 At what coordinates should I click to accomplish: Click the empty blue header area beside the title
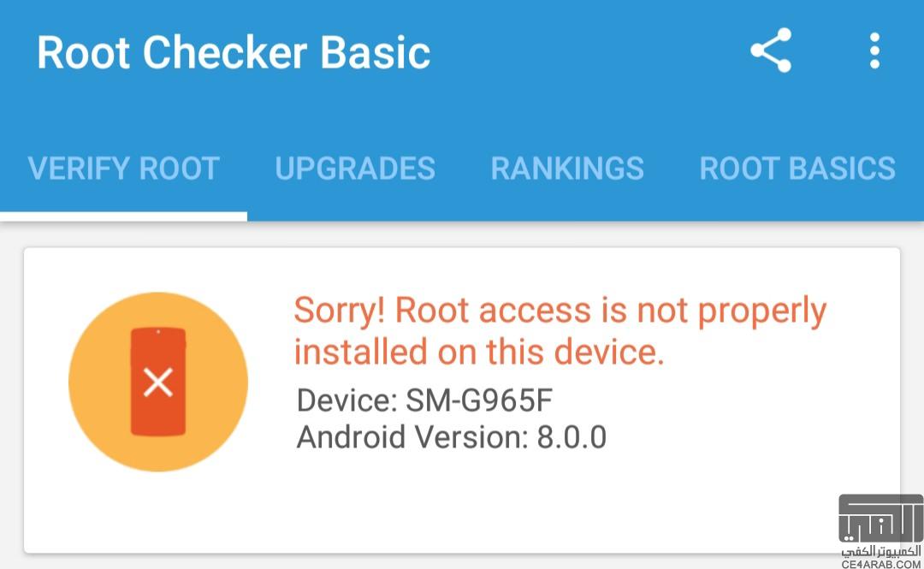tap(589, 52)
